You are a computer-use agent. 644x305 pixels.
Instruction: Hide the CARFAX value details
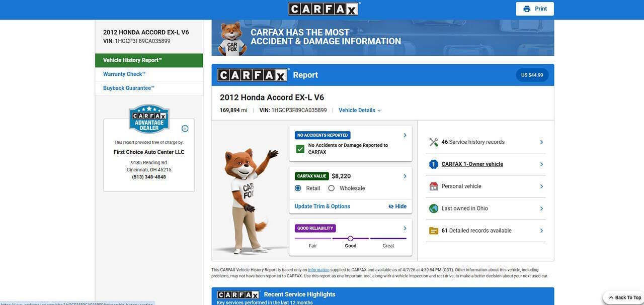coord(397,207)
